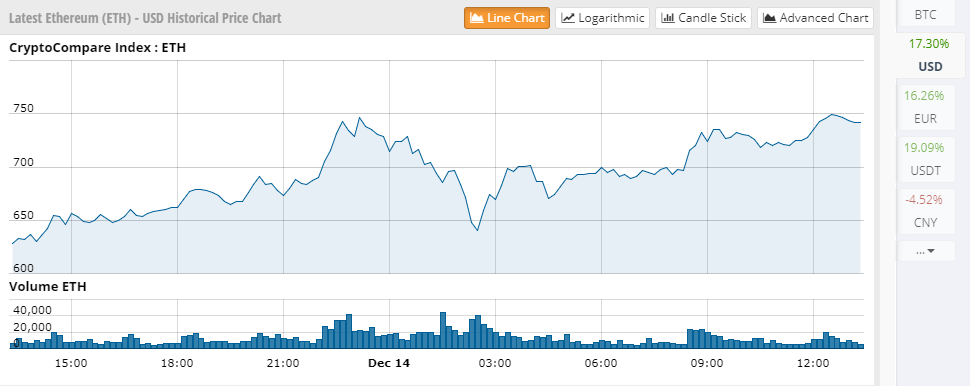Viewport: 970px width, 386px height.
Task: Click the tallest volume bar after Dec 14
Action: 443,330
